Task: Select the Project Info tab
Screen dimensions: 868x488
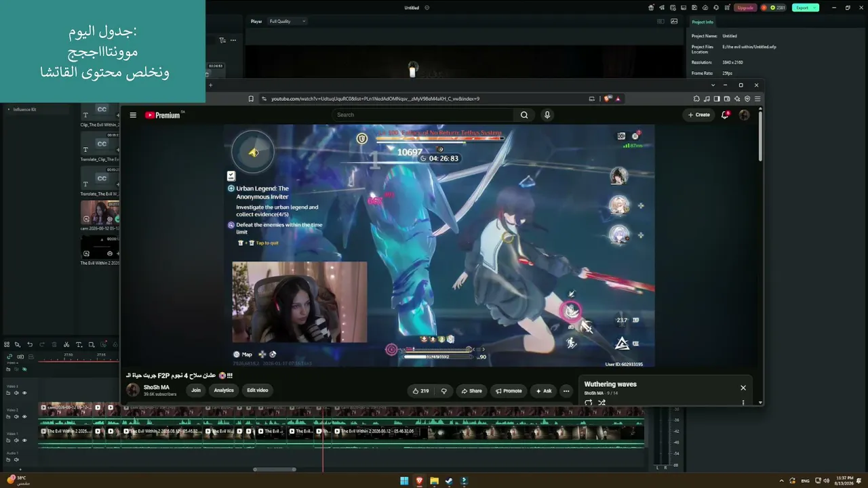Action: [703, 22]
